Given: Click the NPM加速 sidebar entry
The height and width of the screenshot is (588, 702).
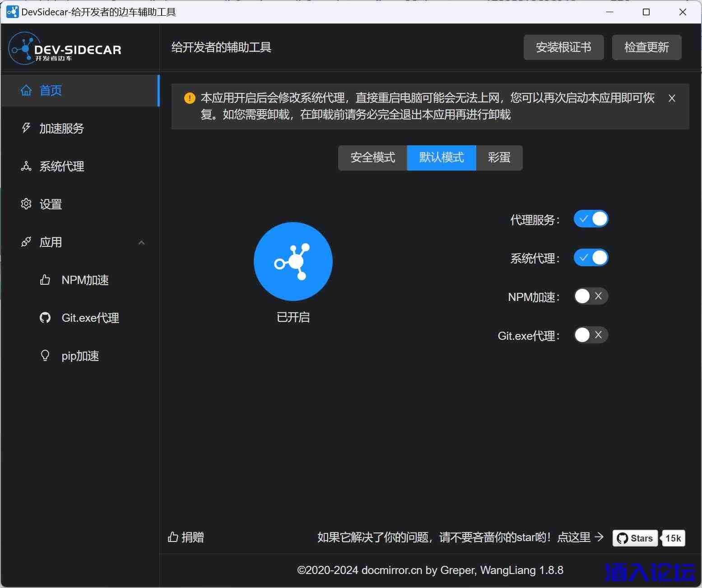Looking at the screenshot, I should tap(85, 280).
